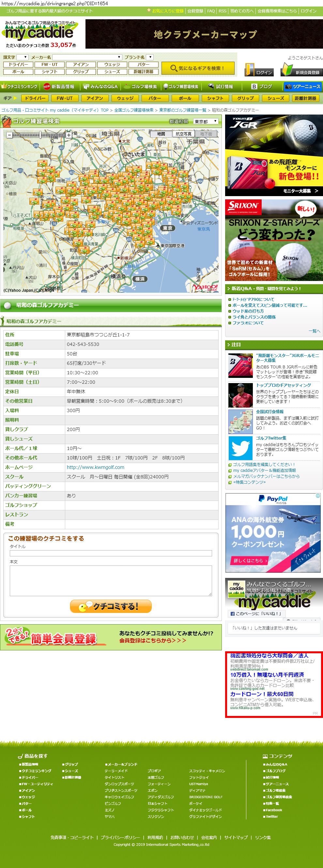Click the Yahoo Japan logo on map

click(x=206, y=287)
